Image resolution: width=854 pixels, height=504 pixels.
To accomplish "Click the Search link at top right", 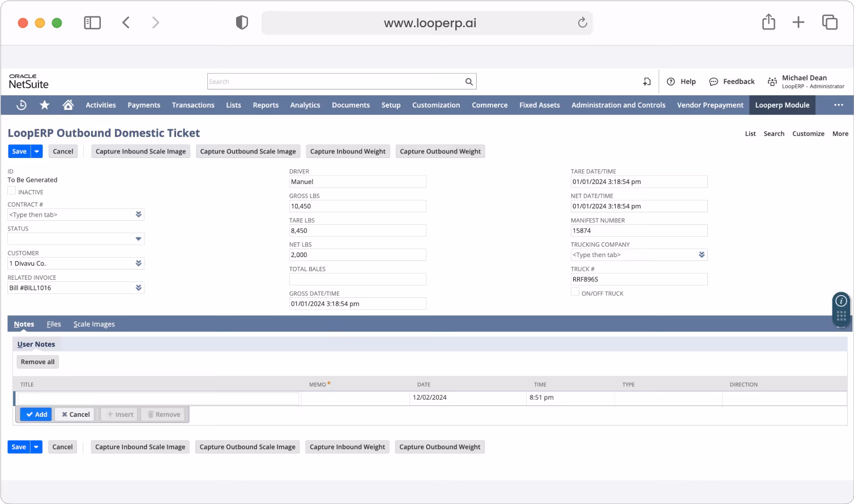I will click(774, 134).
